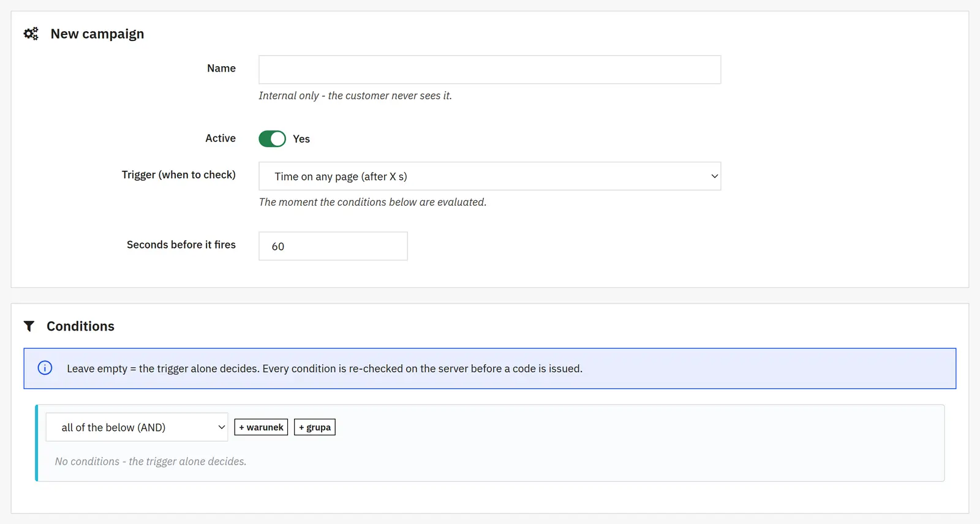Click the funnel filter icon beside Conditions
The image size is (980, 524).
(29, 326)
